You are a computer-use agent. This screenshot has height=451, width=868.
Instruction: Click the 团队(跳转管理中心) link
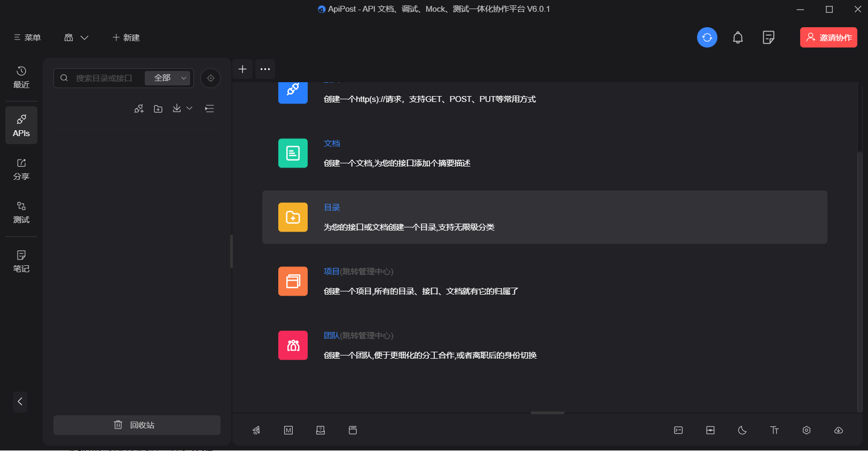(358, 335)
